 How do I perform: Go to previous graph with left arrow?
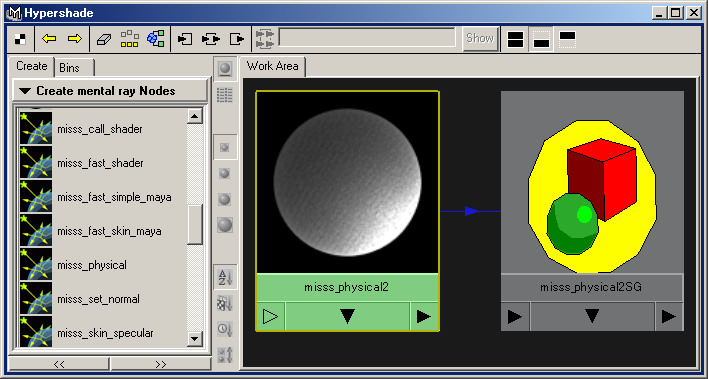tap(49, 39)
